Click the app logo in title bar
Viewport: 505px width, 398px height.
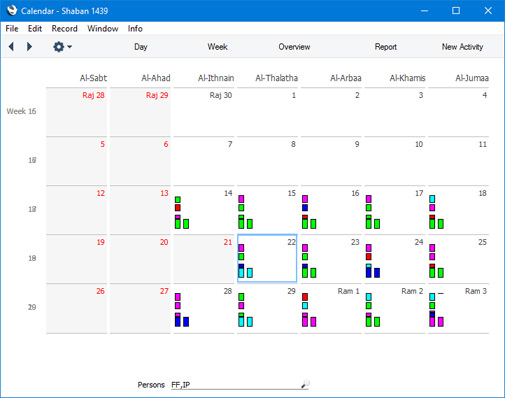point(12,10)
